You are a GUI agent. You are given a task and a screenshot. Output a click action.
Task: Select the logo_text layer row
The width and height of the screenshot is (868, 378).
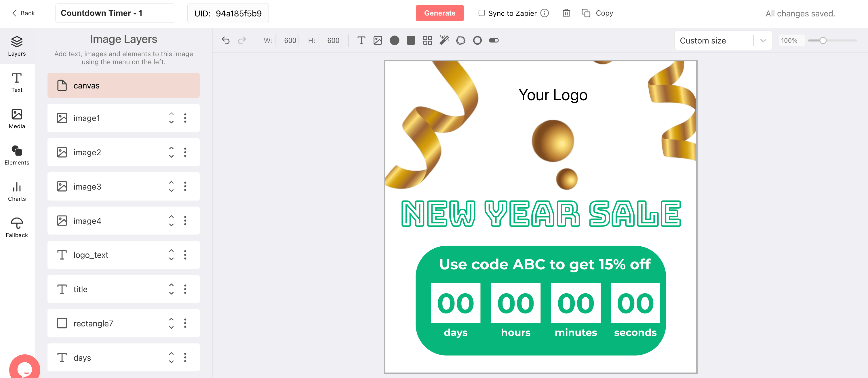click(x=124, y=255)
